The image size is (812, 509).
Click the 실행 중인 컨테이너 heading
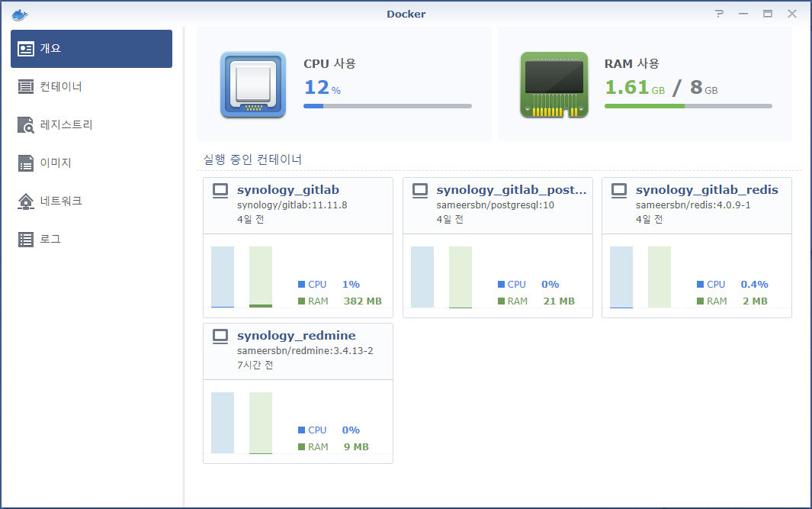[252, 159]
